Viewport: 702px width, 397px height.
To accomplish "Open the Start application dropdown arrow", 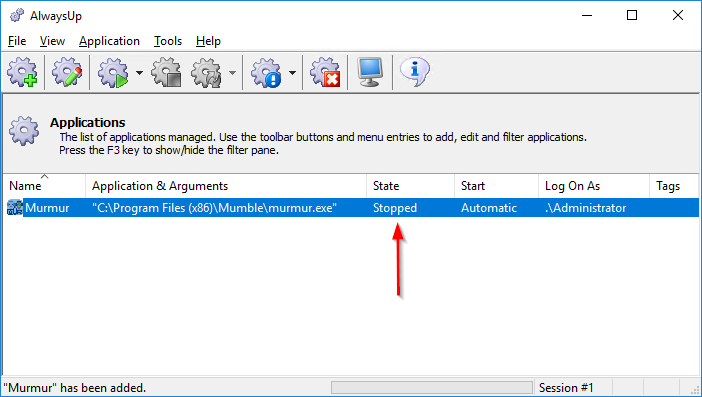I will [x=139, y=73].
